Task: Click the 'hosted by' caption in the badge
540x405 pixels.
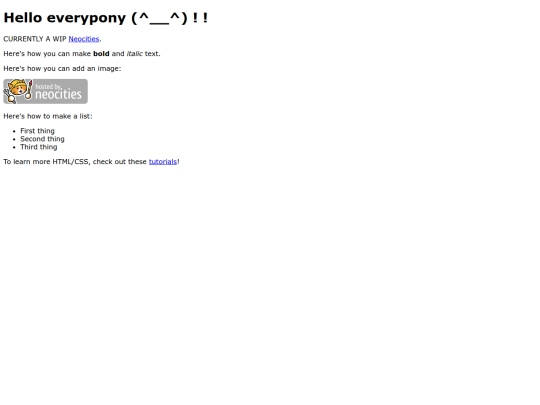Action: [48, 86]
